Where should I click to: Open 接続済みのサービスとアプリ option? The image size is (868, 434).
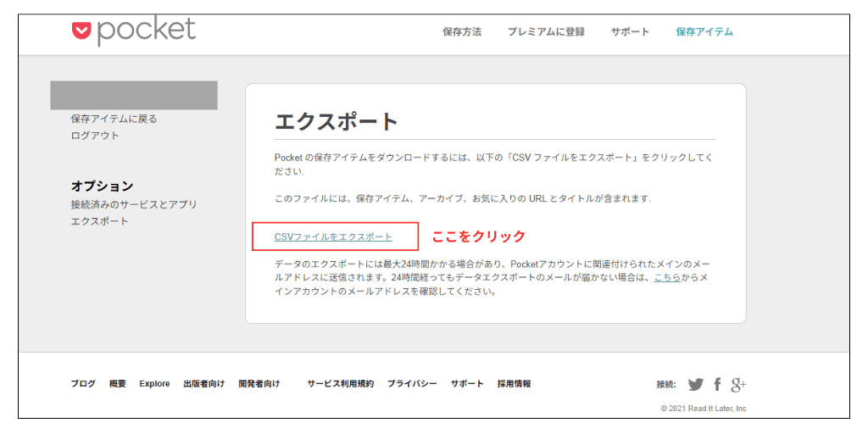click(134, 204)
